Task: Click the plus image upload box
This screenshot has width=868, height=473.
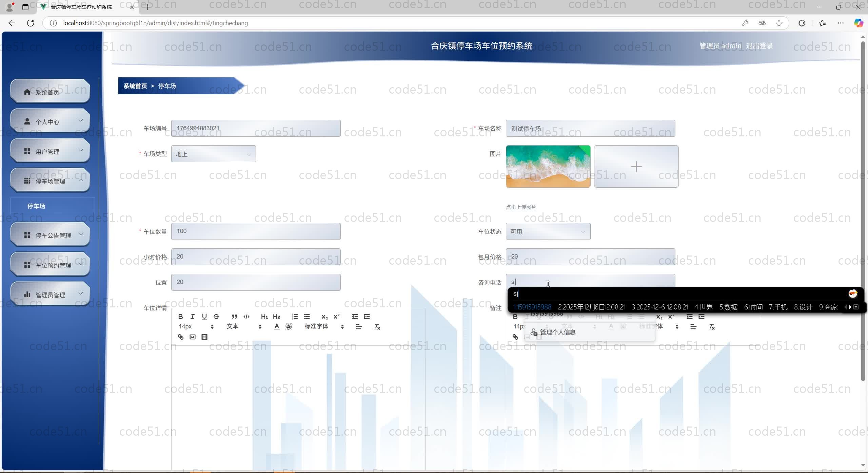Action: click(636, 167)
